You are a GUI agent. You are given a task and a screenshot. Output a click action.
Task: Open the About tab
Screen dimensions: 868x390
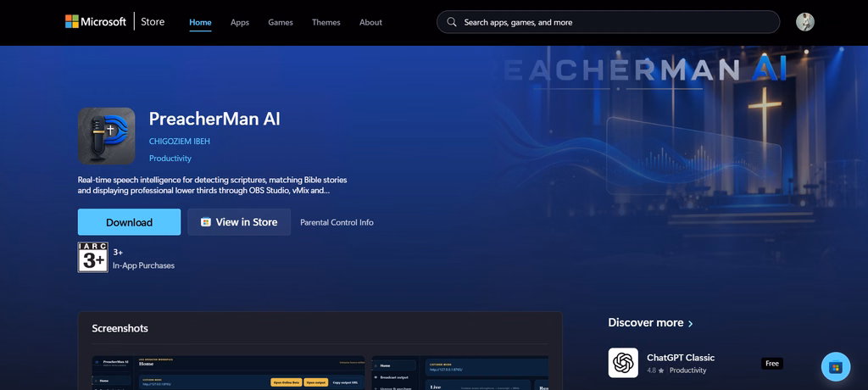point(371,23)
